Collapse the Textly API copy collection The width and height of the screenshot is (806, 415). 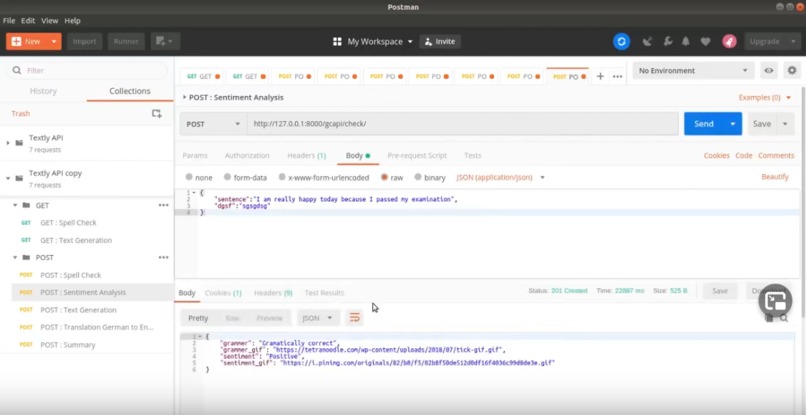pyautogui.click(x=8, y=178)
